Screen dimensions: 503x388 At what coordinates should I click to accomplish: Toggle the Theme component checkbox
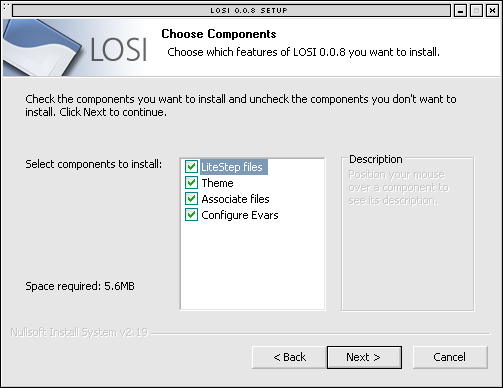tap(191, 182)
